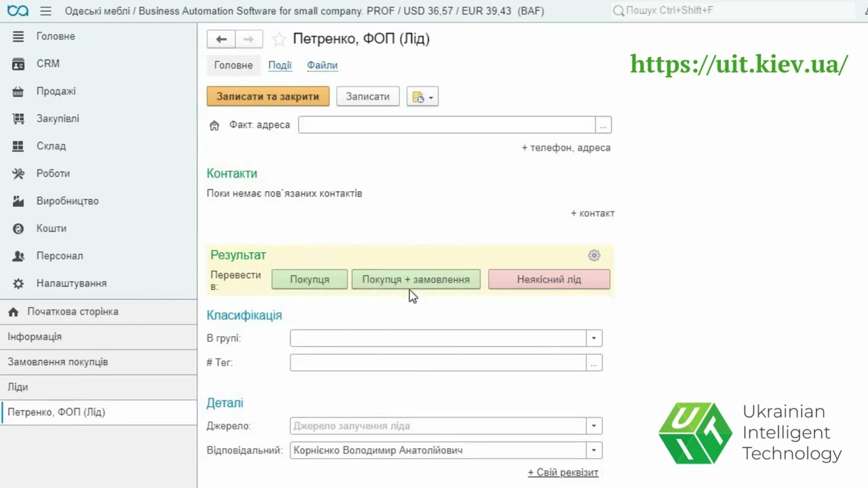
Task: Click the home icon of Початкова сторінка
Action: pyautogui.click(x=13, y=312)
